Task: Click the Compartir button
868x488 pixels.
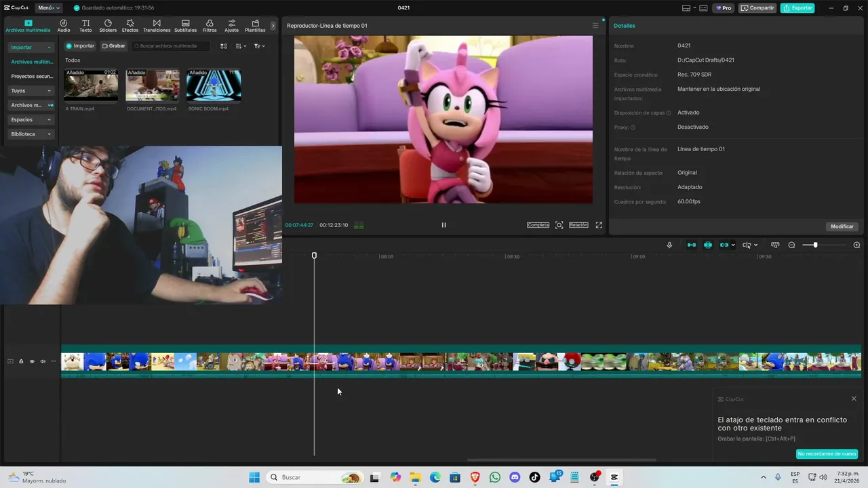Action: click(x=757, y=8)
